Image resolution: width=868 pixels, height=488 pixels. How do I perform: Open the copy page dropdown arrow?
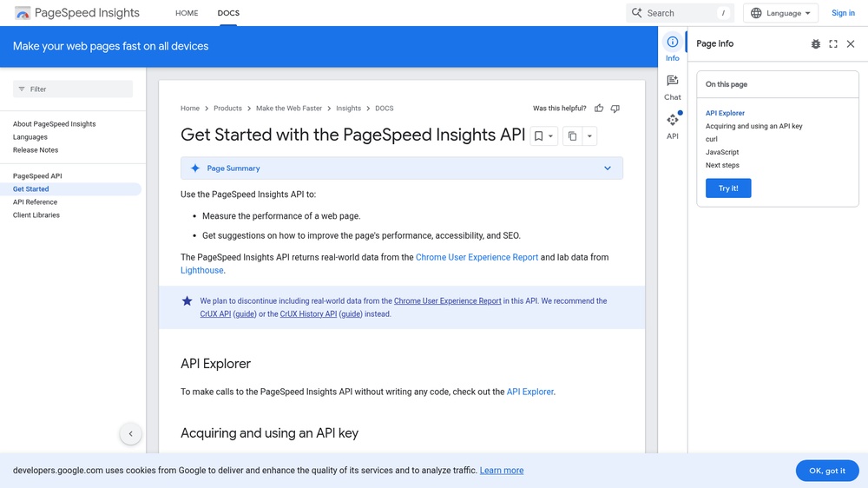pos(589,135)
